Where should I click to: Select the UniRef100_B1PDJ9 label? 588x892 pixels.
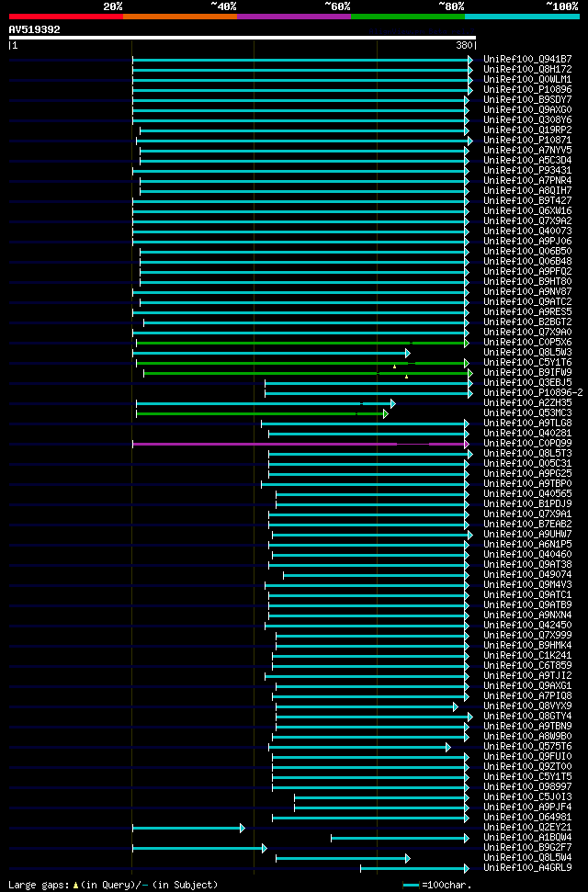coord(527,504)
